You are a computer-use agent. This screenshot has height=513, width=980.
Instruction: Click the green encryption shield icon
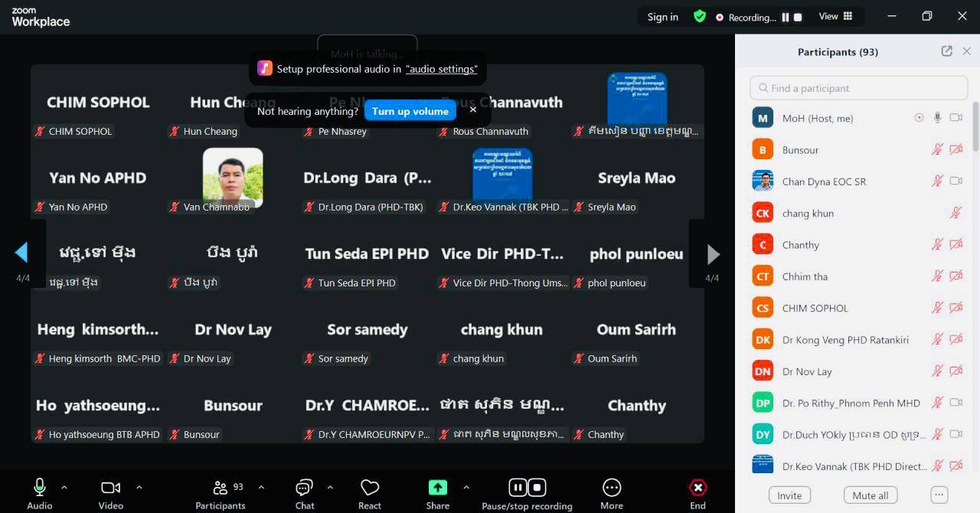pyautogui.click(x=699, y=16)
